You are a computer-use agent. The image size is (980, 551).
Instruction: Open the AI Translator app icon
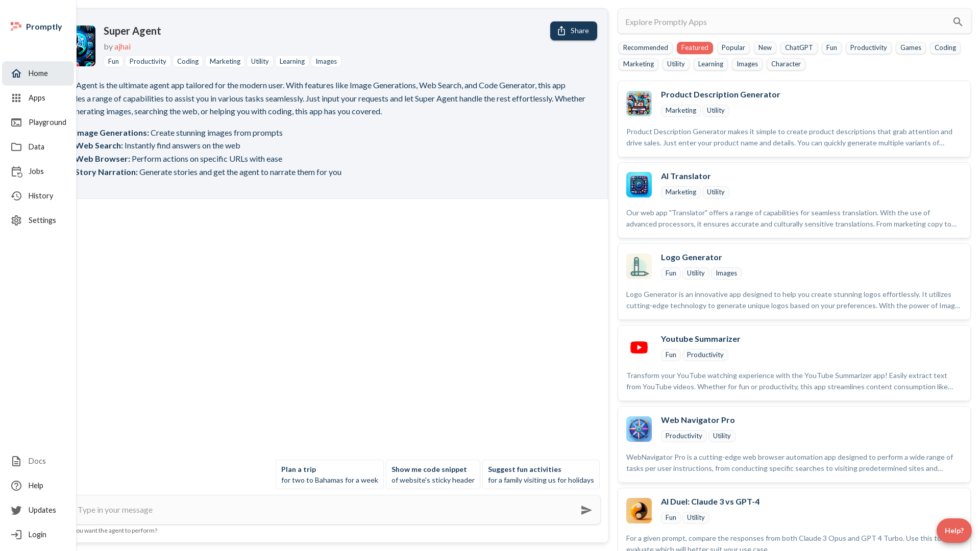coord(639,185)
